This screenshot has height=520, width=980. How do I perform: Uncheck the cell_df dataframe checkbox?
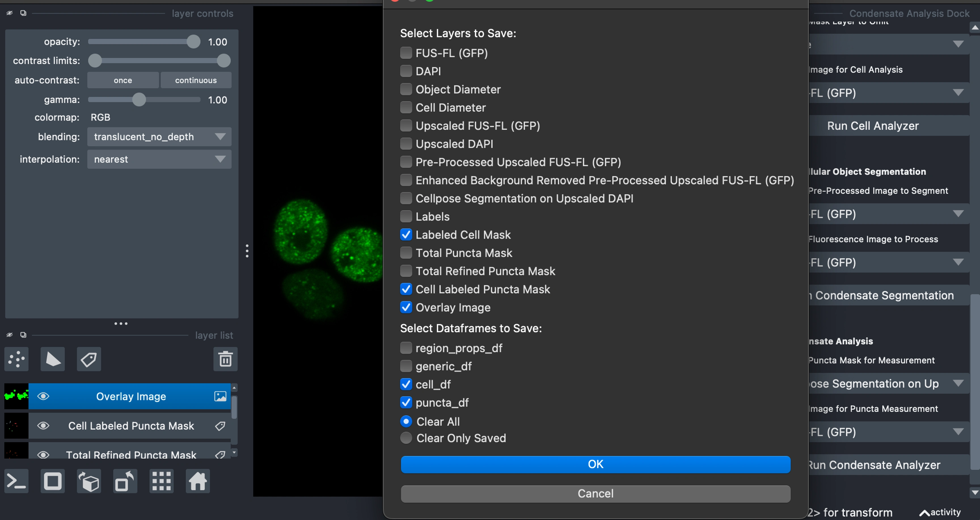(406, 384)
